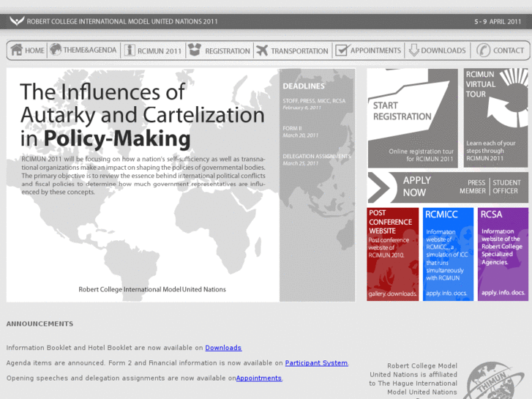
Task: Click the airplane icon beside Transportation
Action: coord(262,51)
